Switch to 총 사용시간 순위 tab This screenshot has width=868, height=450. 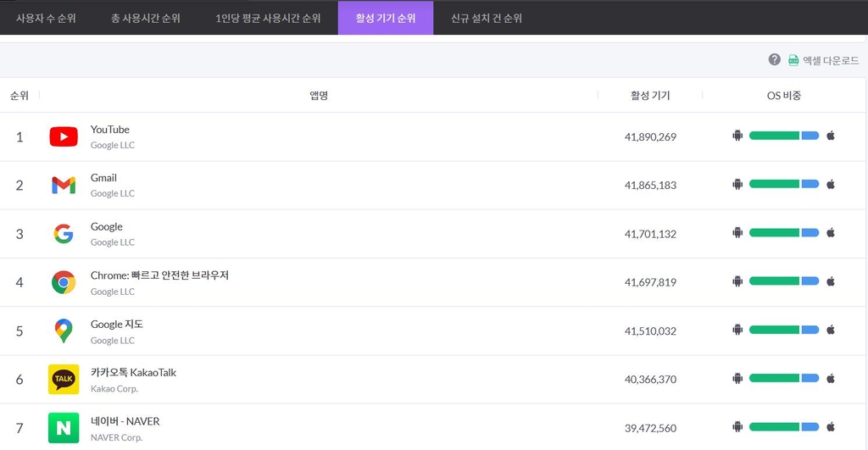tap(146, 18)
